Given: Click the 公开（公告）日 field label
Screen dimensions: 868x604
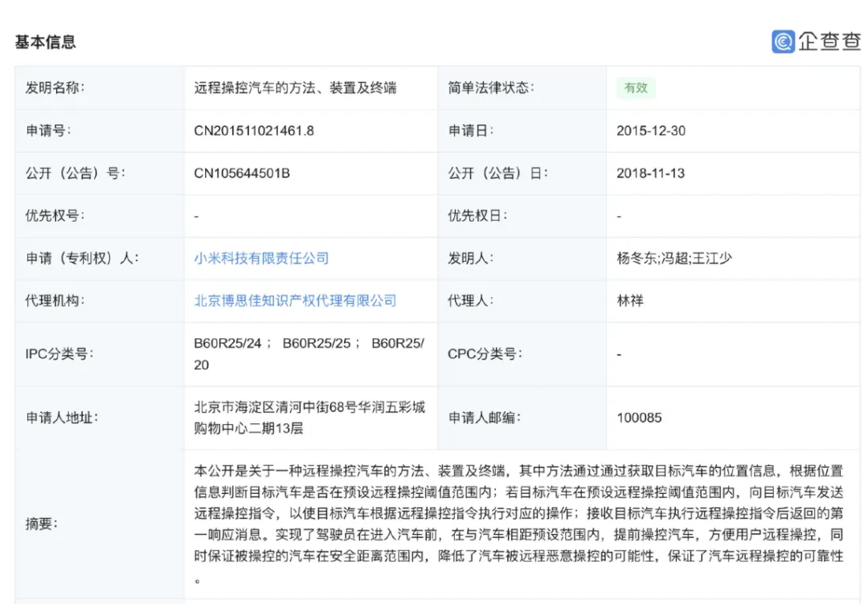Looking at the screenshot, I should click(497, 173).
